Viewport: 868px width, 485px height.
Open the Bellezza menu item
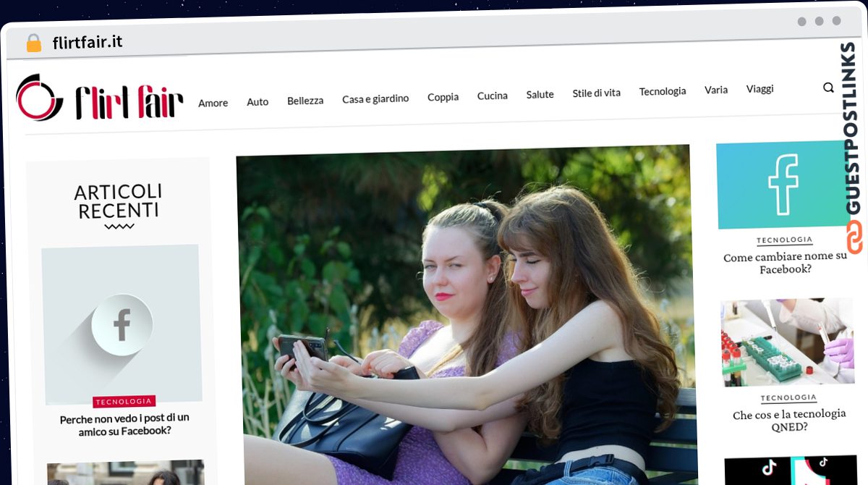[305, 101]
